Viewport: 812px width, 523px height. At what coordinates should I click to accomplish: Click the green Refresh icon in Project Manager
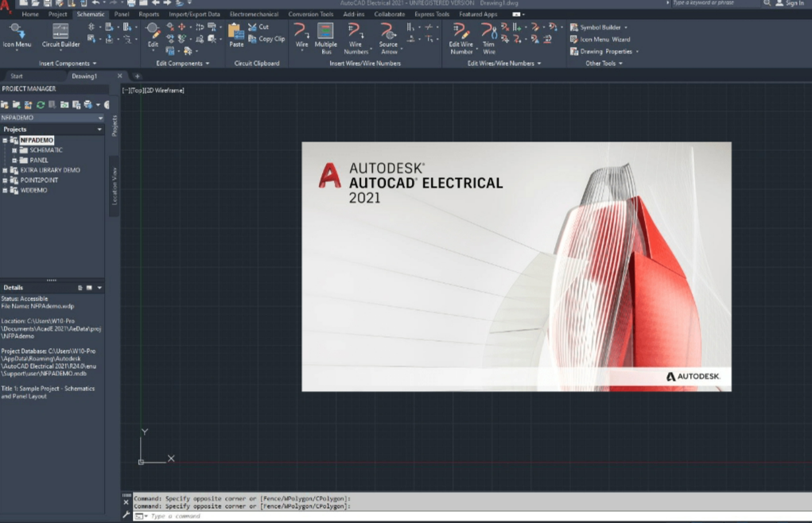pyautogui.click(x=40, y=105)
